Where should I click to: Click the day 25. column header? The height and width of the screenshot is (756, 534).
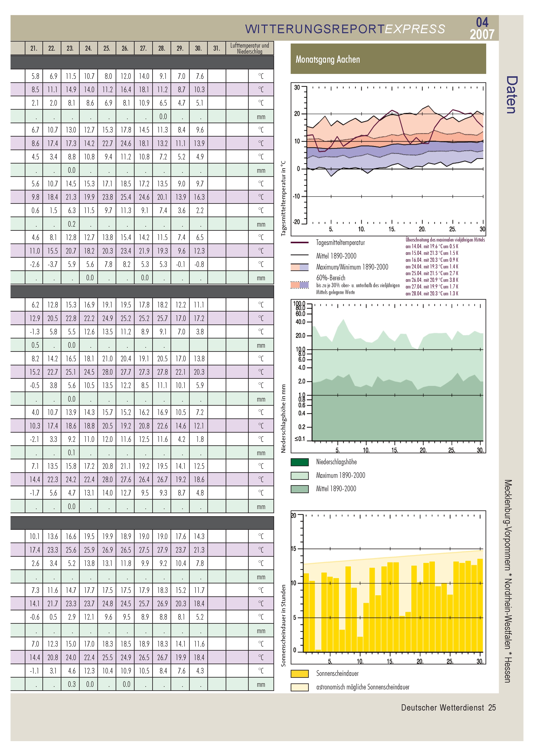[x=107, y=48]
